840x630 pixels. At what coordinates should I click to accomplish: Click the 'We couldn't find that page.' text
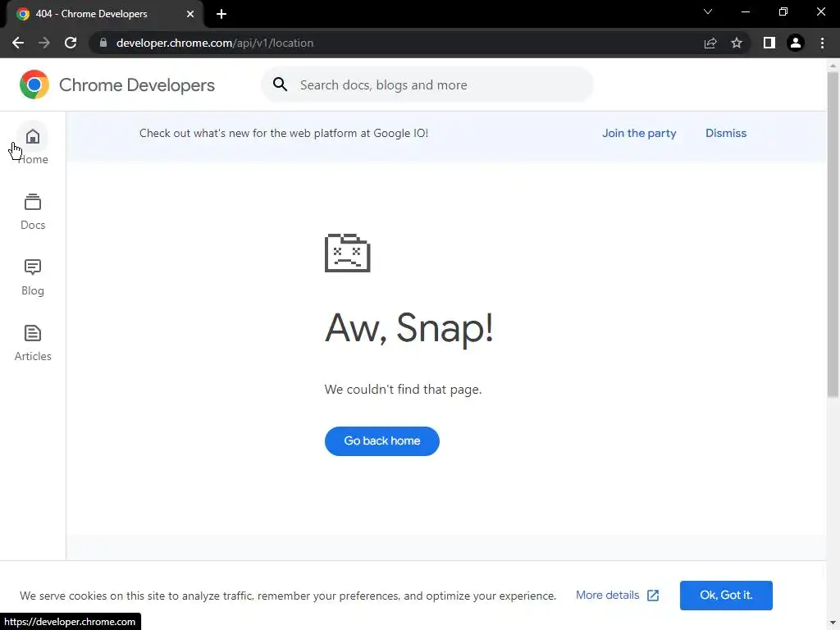click(403, 390)
